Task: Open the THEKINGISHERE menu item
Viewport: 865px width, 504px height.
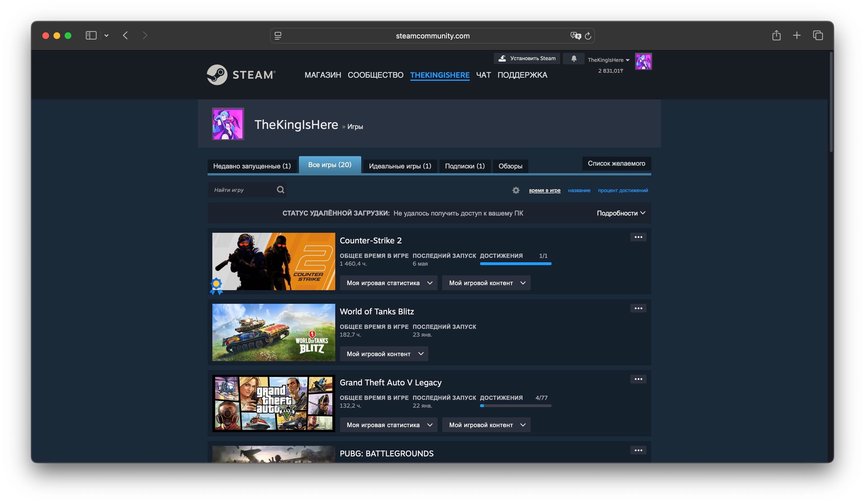Action: click(440, 75)
